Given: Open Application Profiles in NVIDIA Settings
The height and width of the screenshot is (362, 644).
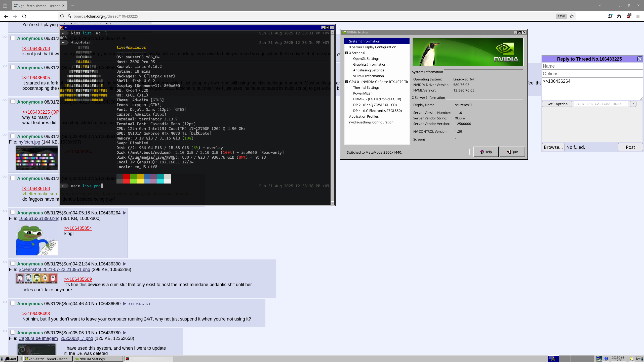Looking at the screenshot, I should click(x=364, y=116).
